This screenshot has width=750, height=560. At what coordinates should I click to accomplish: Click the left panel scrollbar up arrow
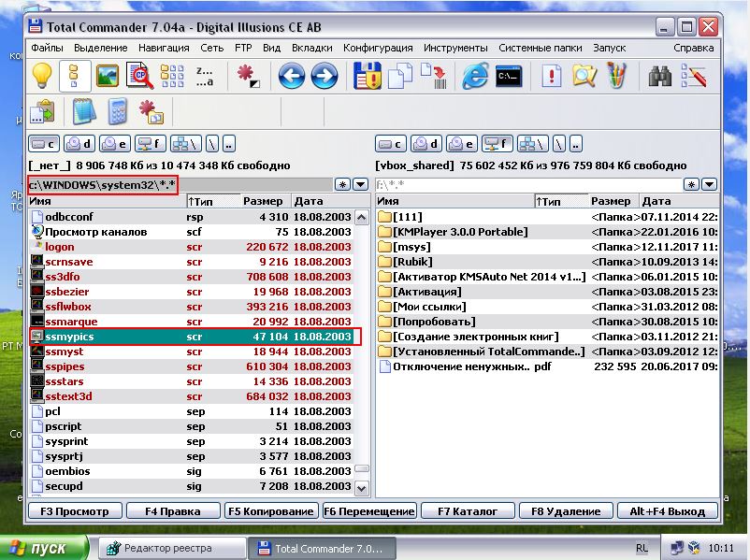362,218
